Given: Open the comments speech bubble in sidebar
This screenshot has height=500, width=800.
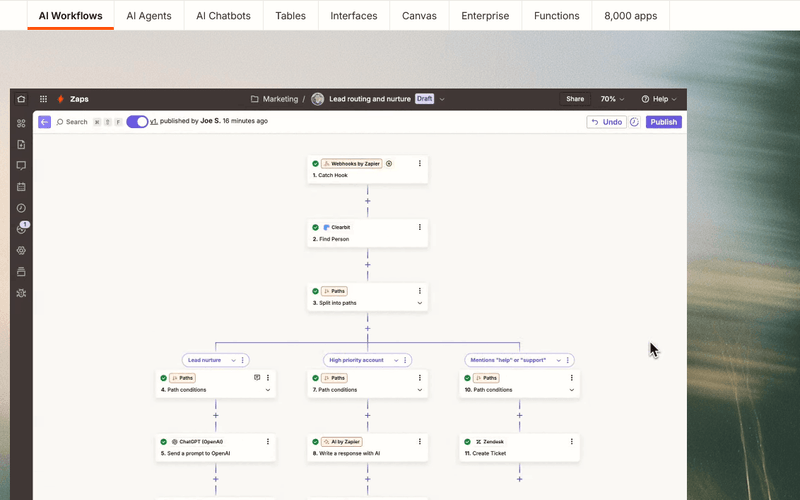Looking at the screenshot, I should pyautogui.click(x=21, y=166).
